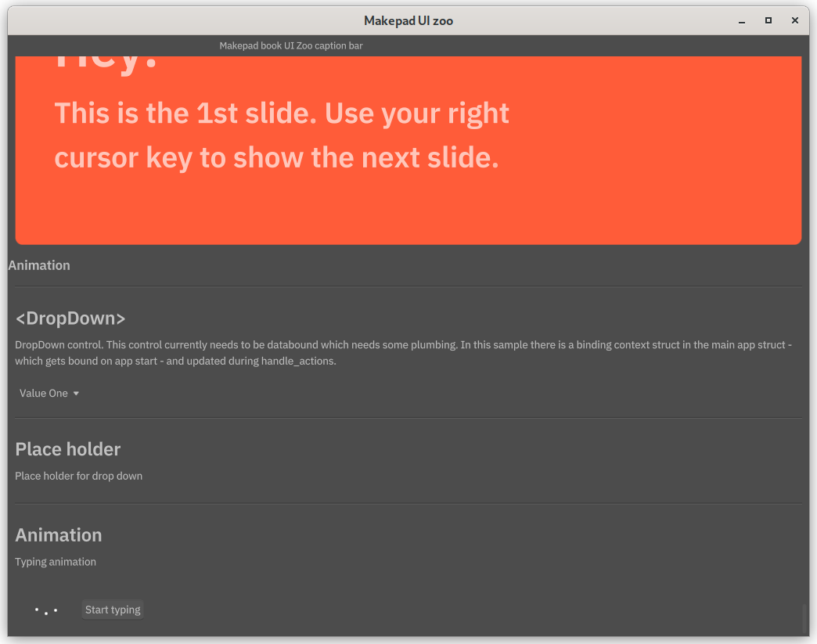Minimize the Makepad UI zoo window
817x644 pixels.
(742, 21)
